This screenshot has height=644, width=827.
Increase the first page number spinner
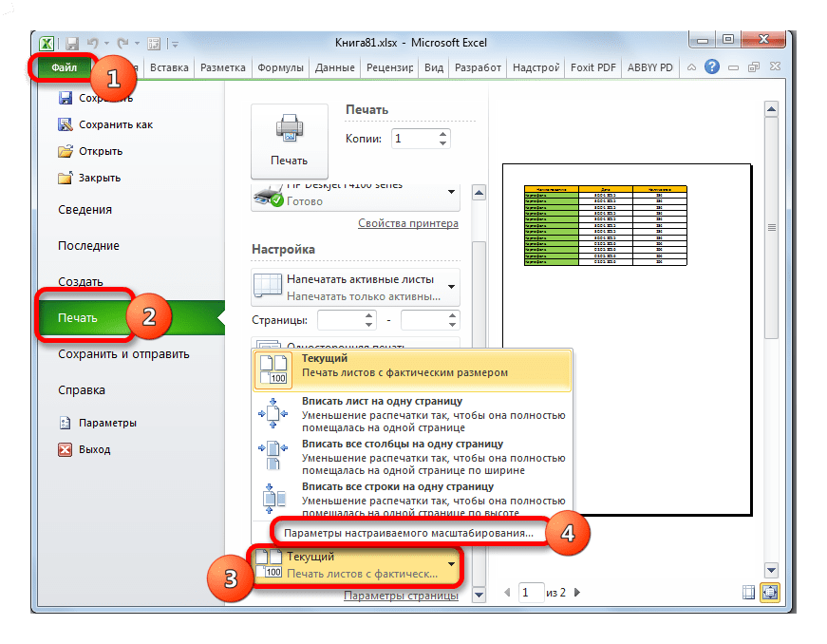click(368, 315)
